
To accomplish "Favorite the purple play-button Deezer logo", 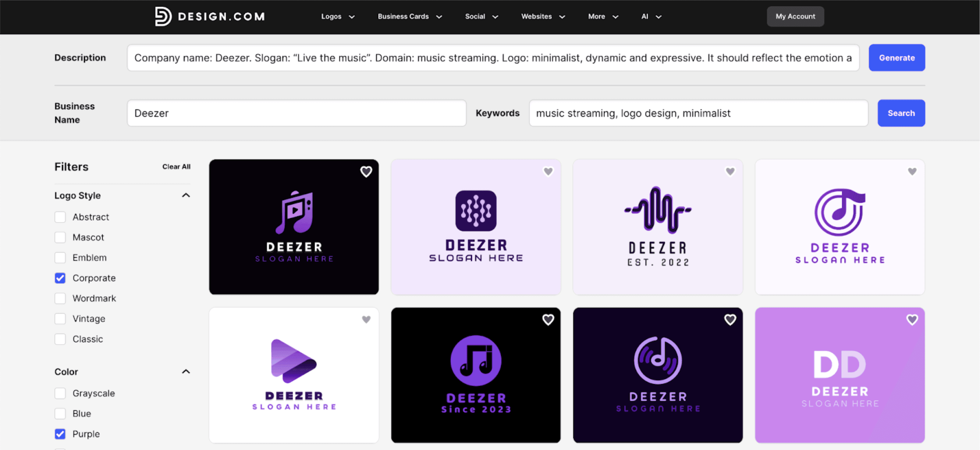I will [366, 320].
